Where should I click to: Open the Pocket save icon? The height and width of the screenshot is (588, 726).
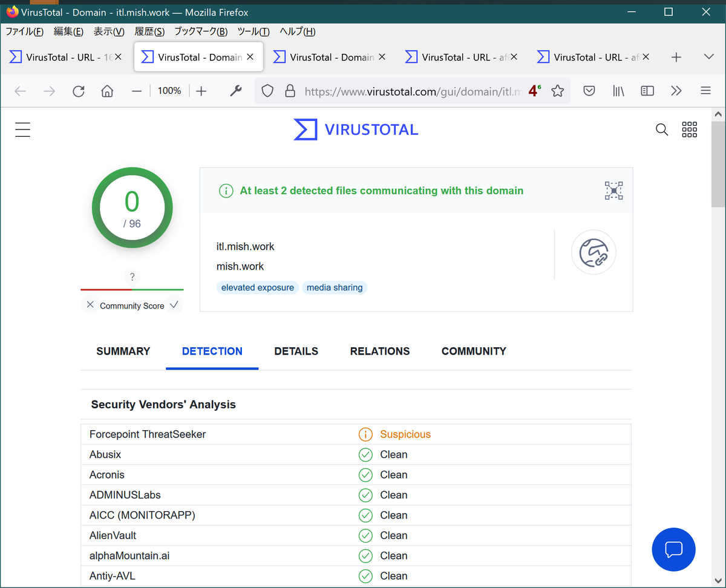[589, 91]
